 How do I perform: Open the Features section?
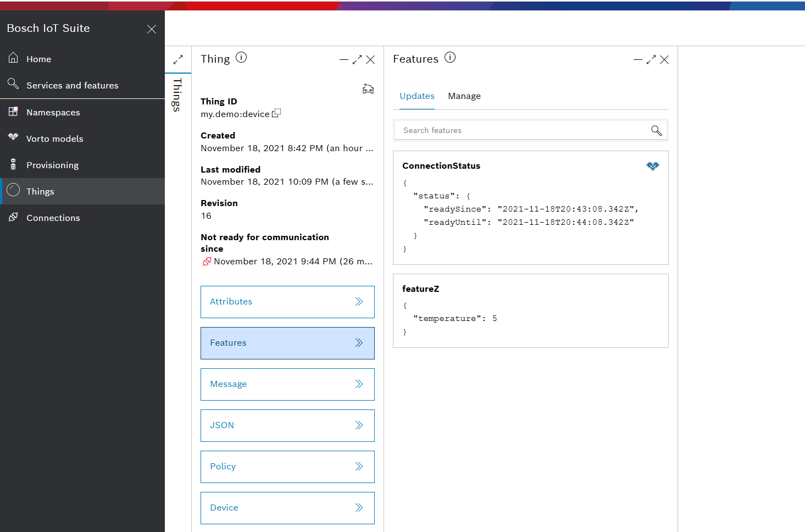point(287,343)
